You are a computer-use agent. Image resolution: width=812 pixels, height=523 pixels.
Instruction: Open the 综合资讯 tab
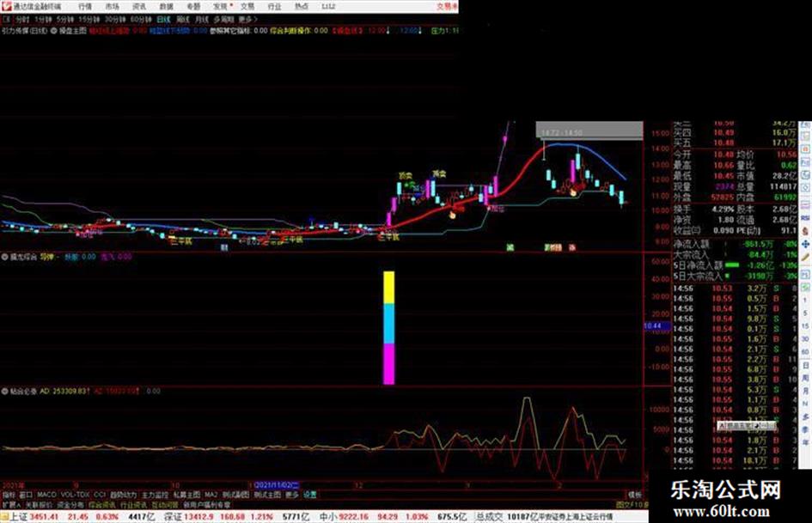(x=102, y=504)
